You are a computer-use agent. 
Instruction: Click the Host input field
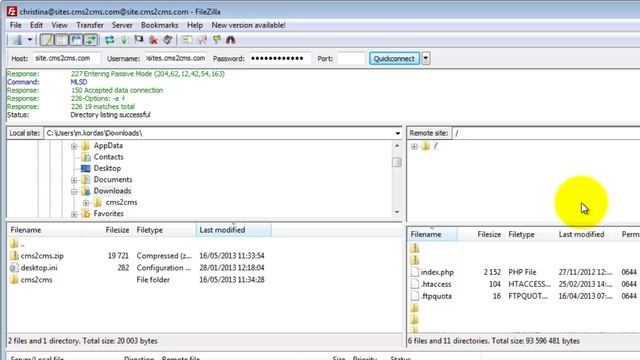pos(67,58)
